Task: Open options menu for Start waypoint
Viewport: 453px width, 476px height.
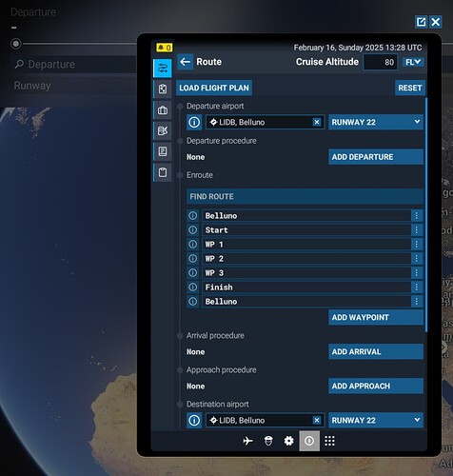Action: pos(417,229)
